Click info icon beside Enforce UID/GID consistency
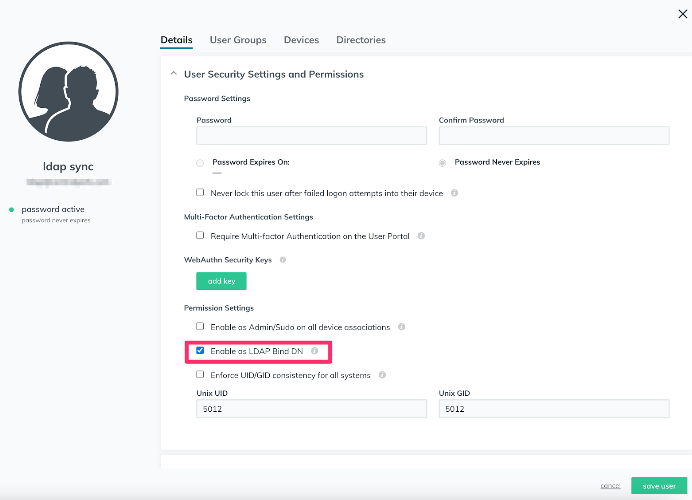 pyautogui.click(x=383, y=375)
